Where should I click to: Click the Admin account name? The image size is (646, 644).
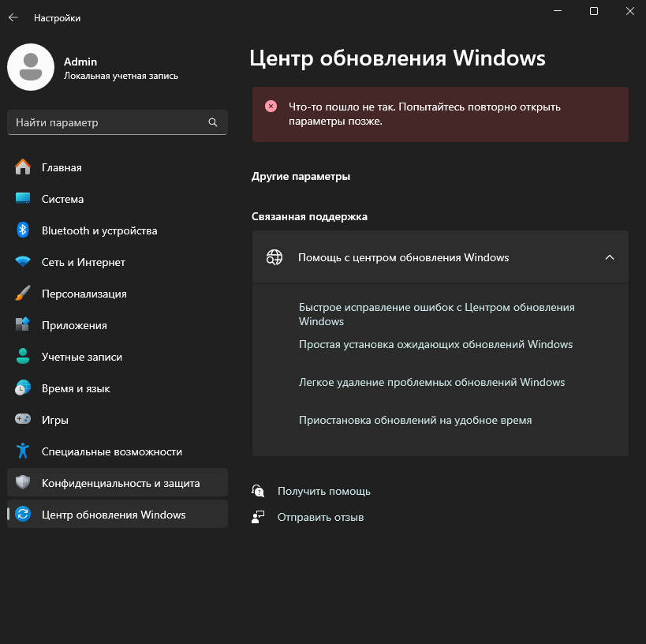point(80,62)
